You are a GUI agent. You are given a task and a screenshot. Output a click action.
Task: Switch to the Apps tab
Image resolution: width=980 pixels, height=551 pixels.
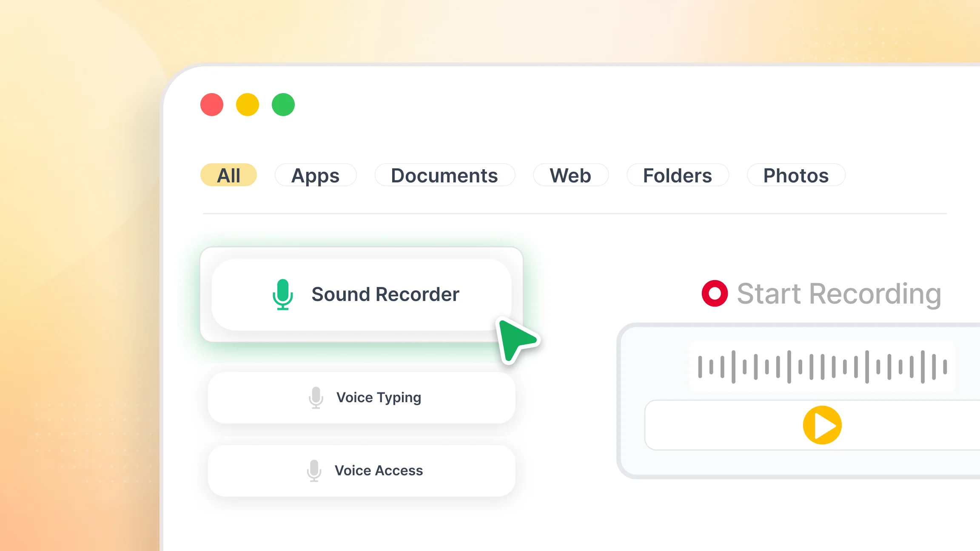tap(315, 175)
